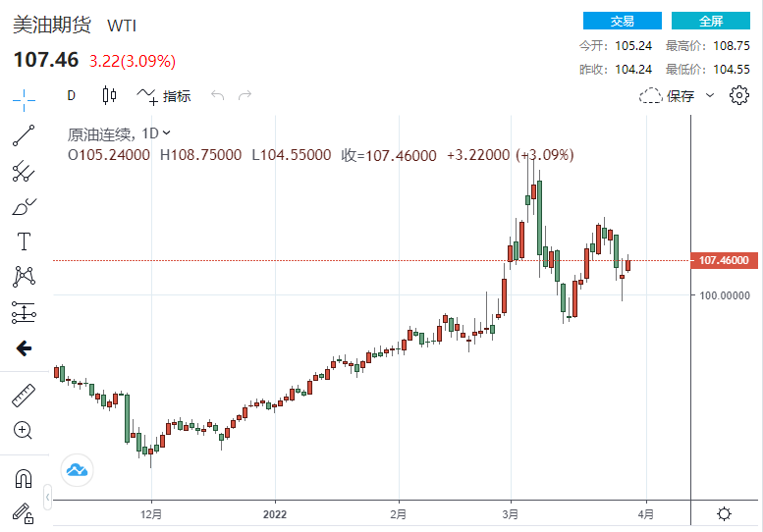Click the back arrow icon
The image size is (763, 532).
pos(24,348)
